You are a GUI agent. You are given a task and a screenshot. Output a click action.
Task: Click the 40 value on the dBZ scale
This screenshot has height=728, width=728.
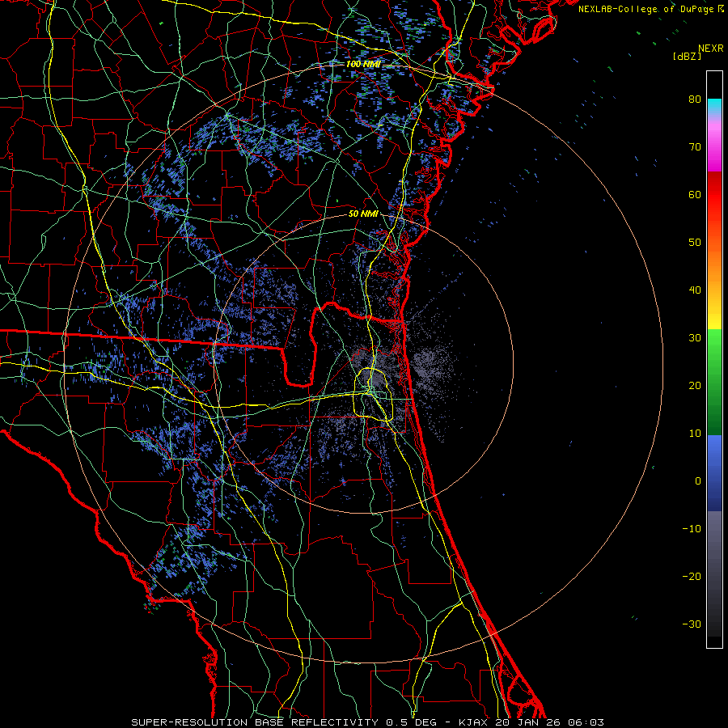[695, 290]
